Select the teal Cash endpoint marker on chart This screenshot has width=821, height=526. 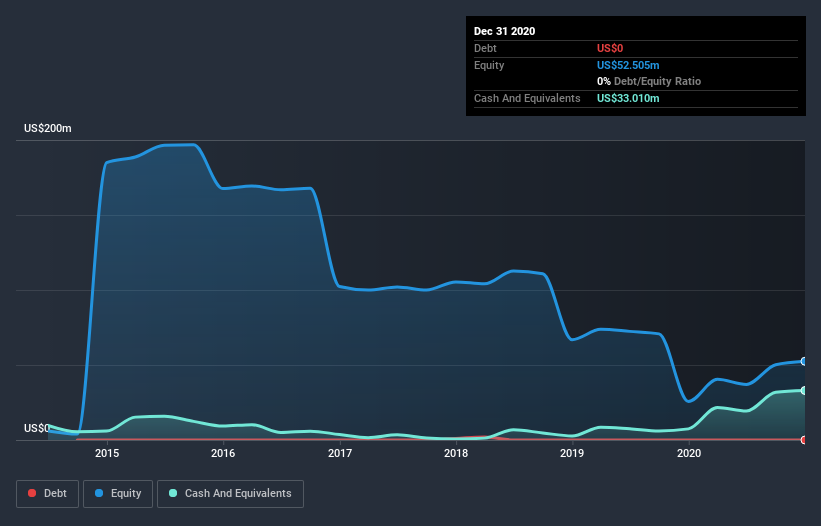pyautogui.click(x=804, y=390)
